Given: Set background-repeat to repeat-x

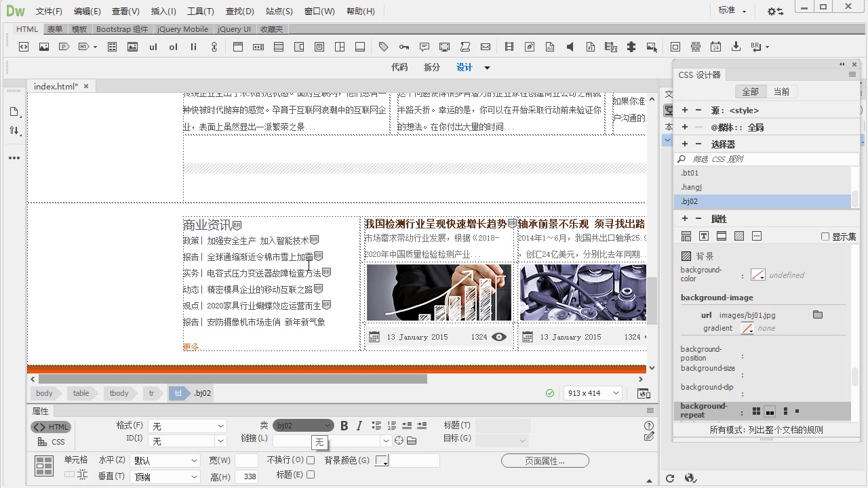Looking at the screenshot, I should click(770, 411).
